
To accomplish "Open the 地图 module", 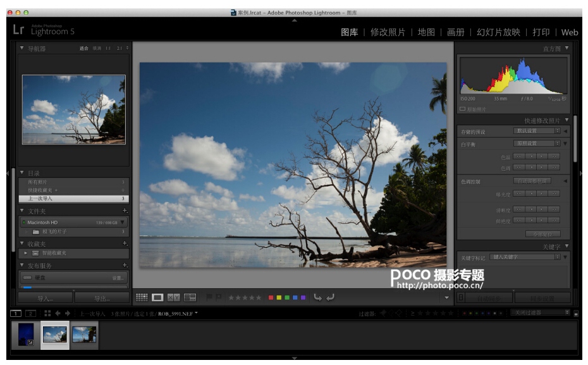I will click(x=426, y=32).
